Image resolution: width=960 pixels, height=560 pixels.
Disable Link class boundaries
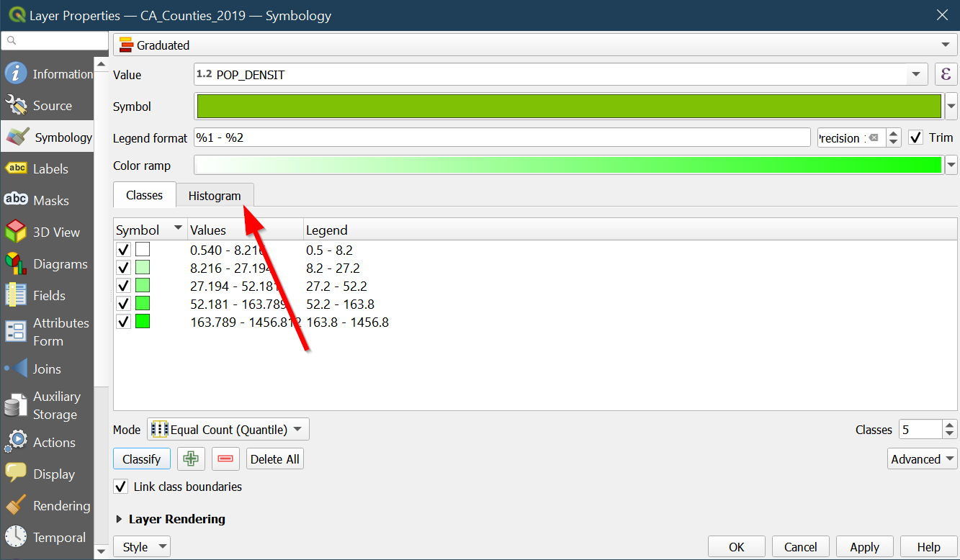point(122,487)
